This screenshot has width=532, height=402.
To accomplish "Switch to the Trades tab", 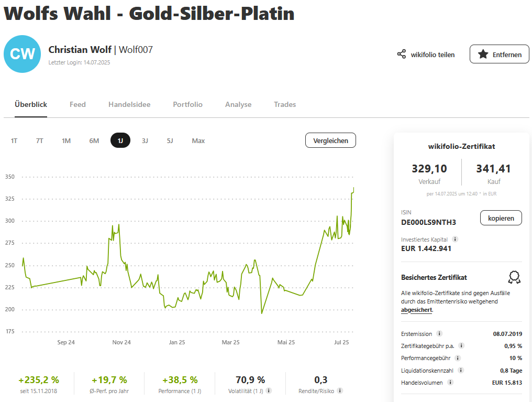I will pos(285,104).
